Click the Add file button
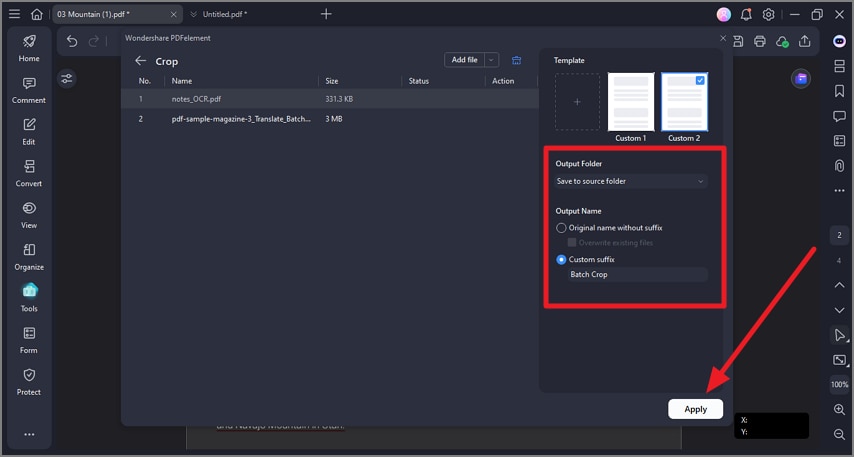854x457 pixels. [465, 60]
